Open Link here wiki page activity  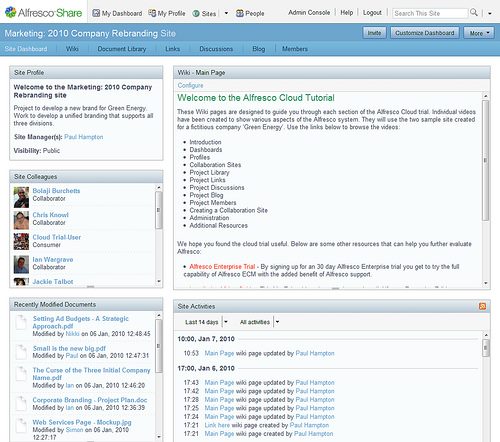pyautogui.click(x=217, y=425)
